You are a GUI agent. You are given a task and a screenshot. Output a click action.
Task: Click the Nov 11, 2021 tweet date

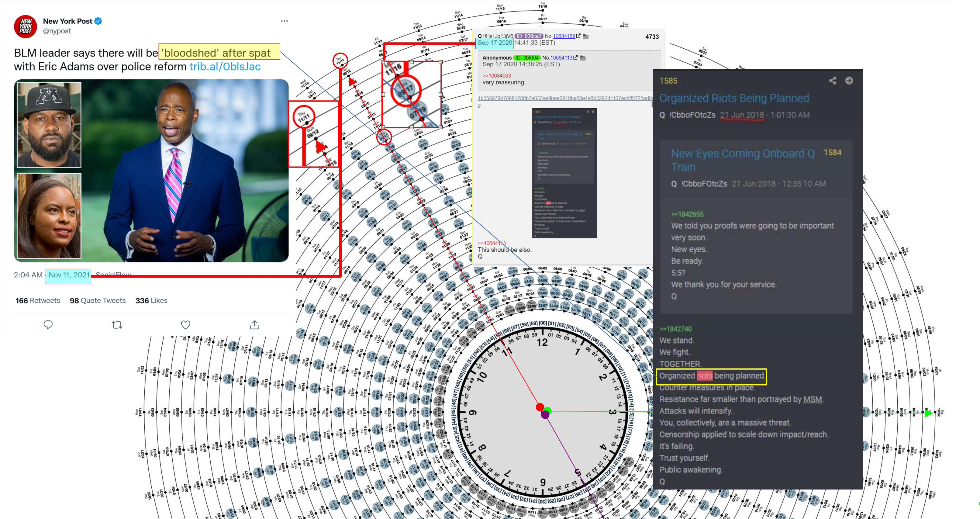[x=69, y=275]
